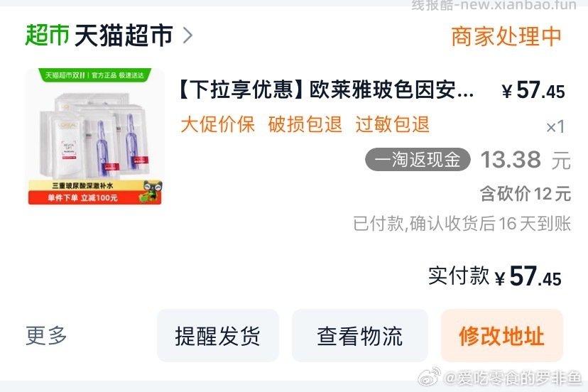Image resolution: width=588 pixels, height=392 pixels.
Task: Tap the 大促价保 price protection tag
Action: coord(217,124)
